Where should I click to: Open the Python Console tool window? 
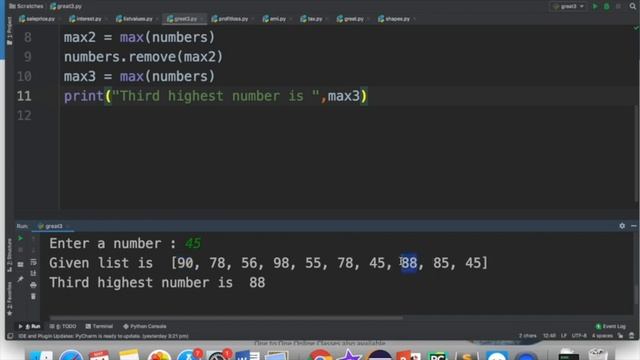pyautogui.click(x=145, y=326)
